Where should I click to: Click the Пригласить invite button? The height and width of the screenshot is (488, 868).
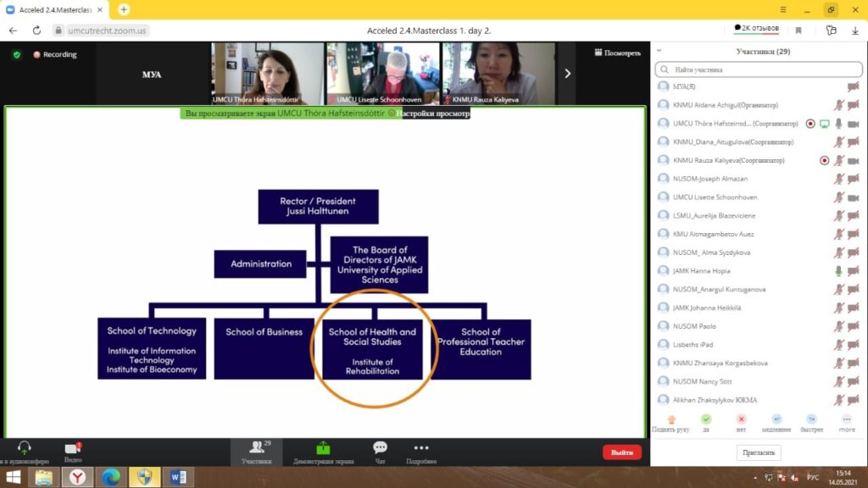pos(759,453)
